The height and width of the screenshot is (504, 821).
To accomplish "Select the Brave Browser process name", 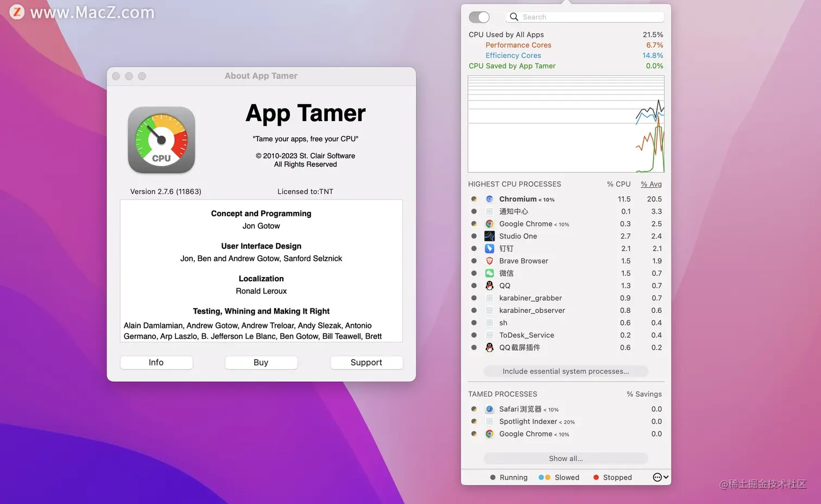I will [x=523, y=261].
